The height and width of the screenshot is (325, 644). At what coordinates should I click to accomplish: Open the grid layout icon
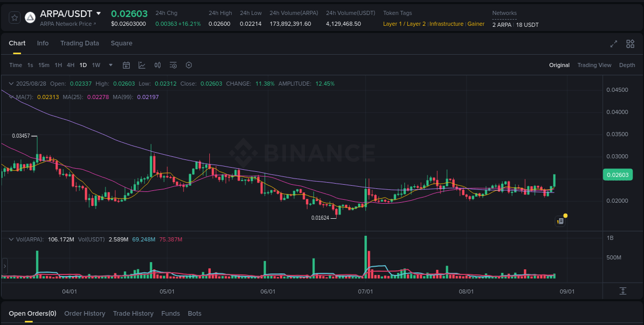click(630, 44)
